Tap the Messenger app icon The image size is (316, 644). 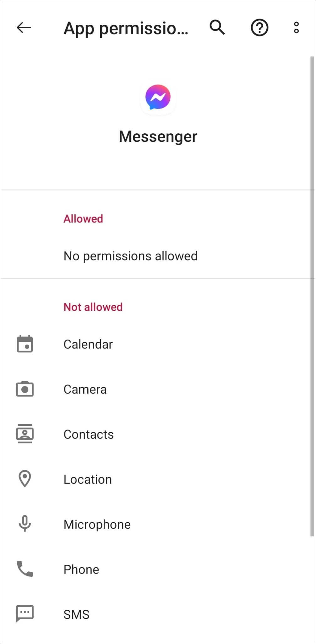pos(158,97)
